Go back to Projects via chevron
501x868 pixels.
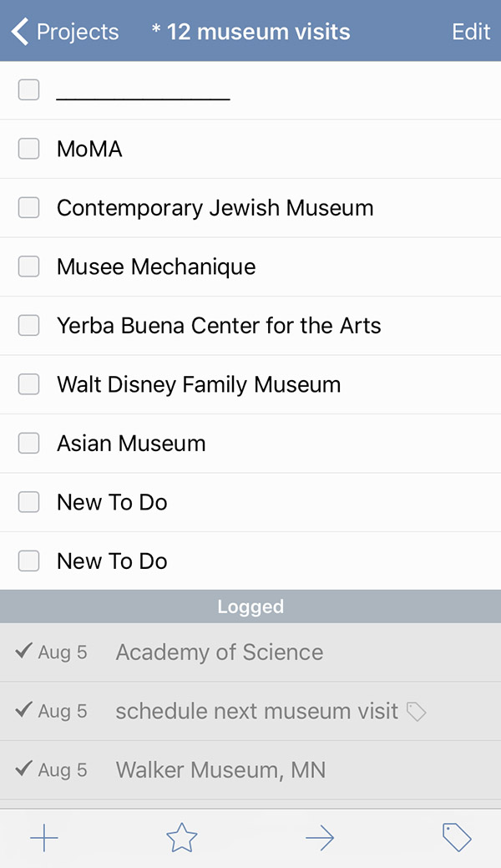(x=20, y=32)
